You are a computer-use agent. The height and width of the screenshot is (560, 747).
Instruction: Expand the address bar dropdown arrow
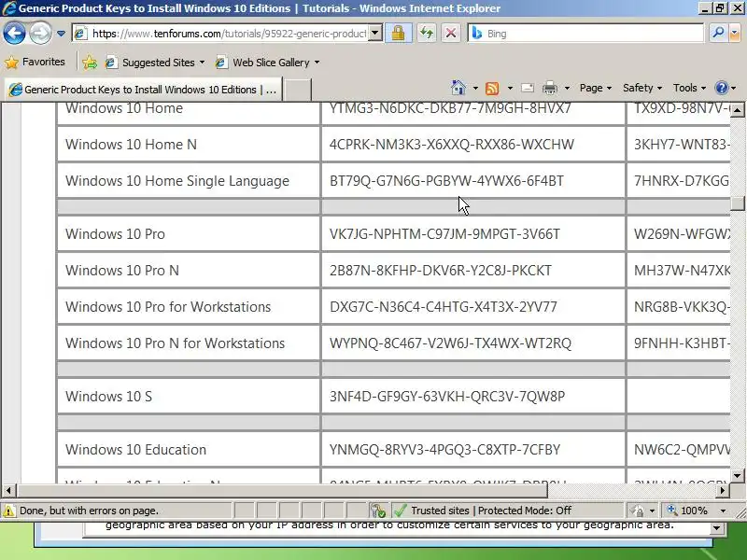pyautogui.click(x=375, y=33)
